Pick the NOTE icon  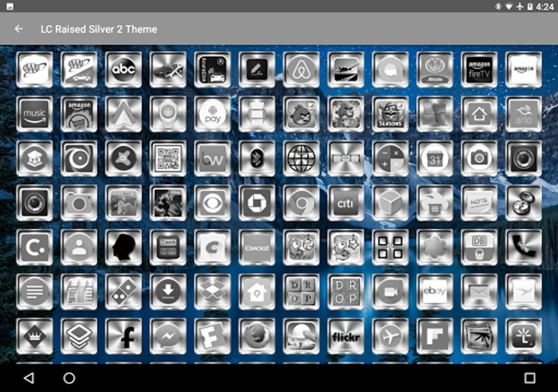pyautogui.click(x=479, y=203)
